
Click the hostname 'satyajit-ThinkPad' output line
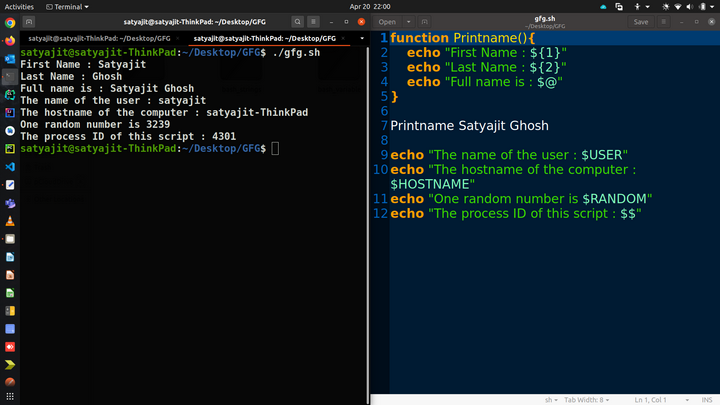click(x=164, y=112)
